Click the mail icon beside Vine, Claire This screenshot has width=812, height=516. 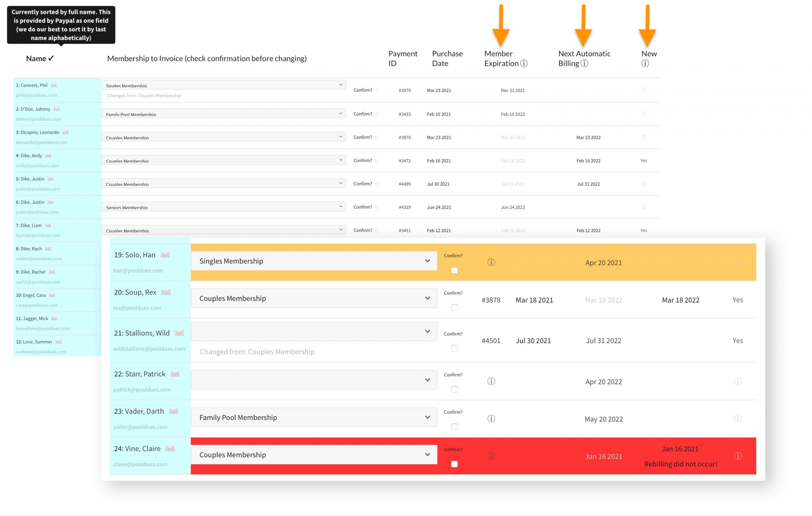tap(170, 448)
